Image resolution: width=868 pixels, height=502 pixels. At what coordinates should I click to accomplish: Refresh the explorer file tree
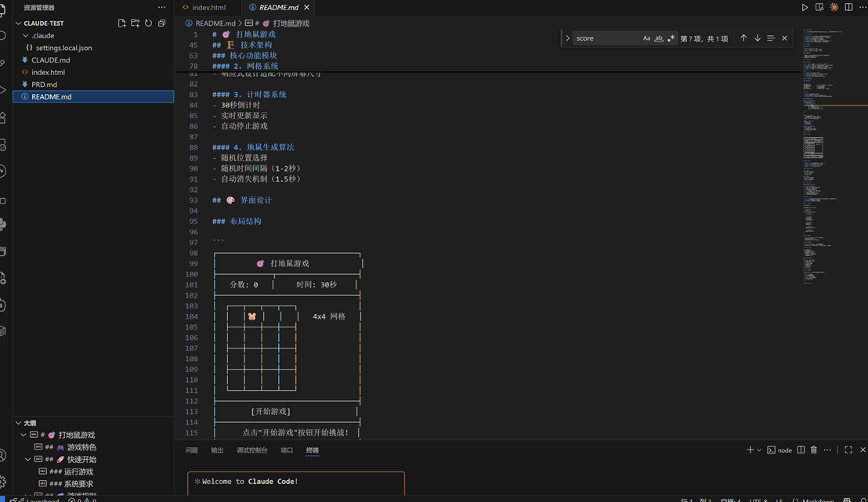pyautogui.click(x=148, y=23)
